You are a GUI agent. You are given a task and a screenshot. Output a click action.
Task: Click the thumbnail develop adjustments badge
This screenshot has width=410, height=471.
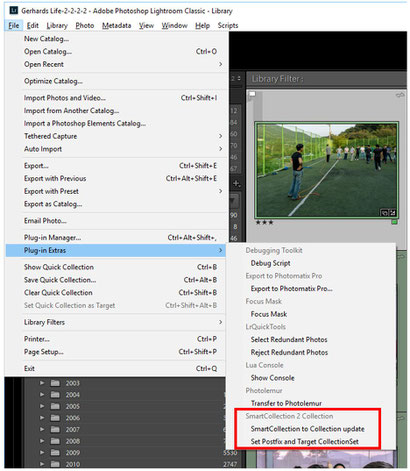(x=392, y=213)
